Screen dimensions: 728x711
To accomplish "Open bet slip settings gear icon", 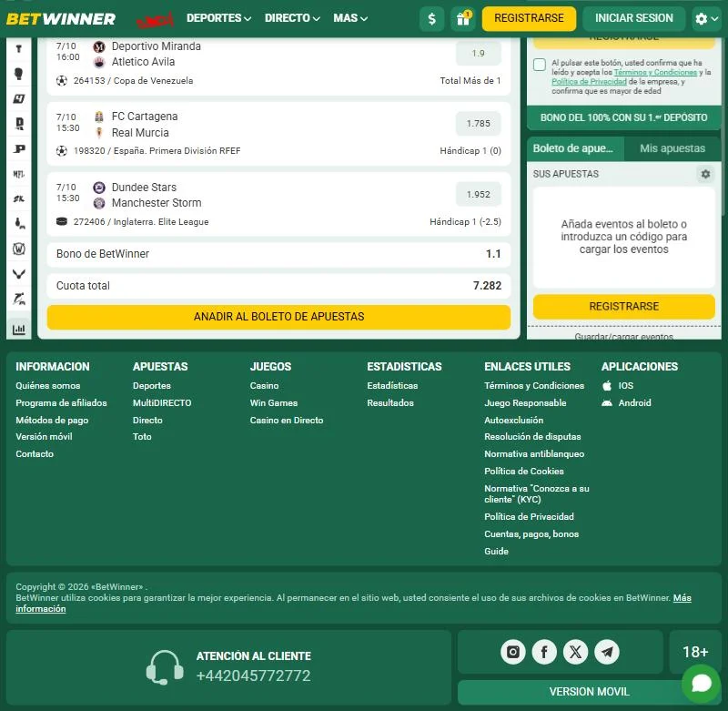I will tap(705, 174).
